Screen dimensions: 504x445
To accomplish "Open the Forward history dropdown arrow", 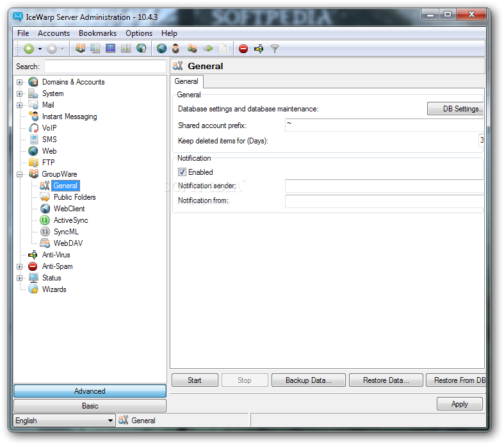I will pos(63,49).
